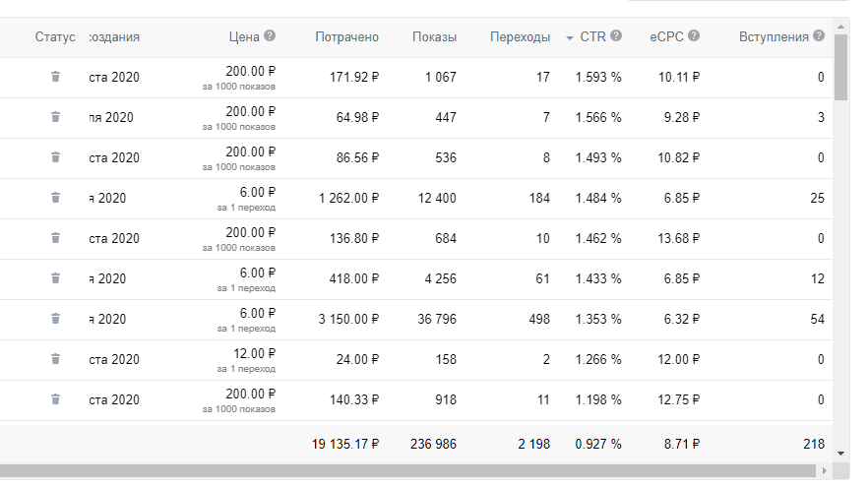Viewport: 868px width, 486px height.
Task: Remove the ad with 86.56 ₽ spent
Action: (55, 157)
